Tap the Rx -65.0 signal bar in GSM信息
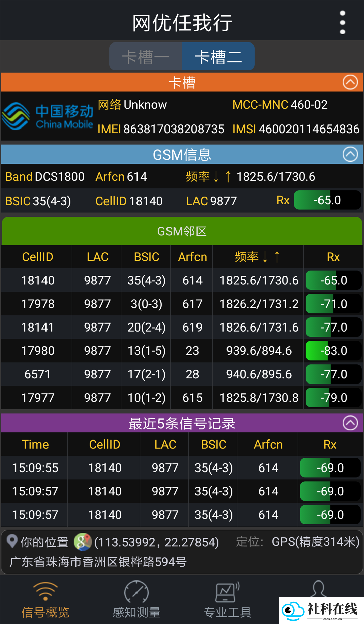The height and width of the screenshot is (624, 364). pyautogui.click(x=327, y=200)
